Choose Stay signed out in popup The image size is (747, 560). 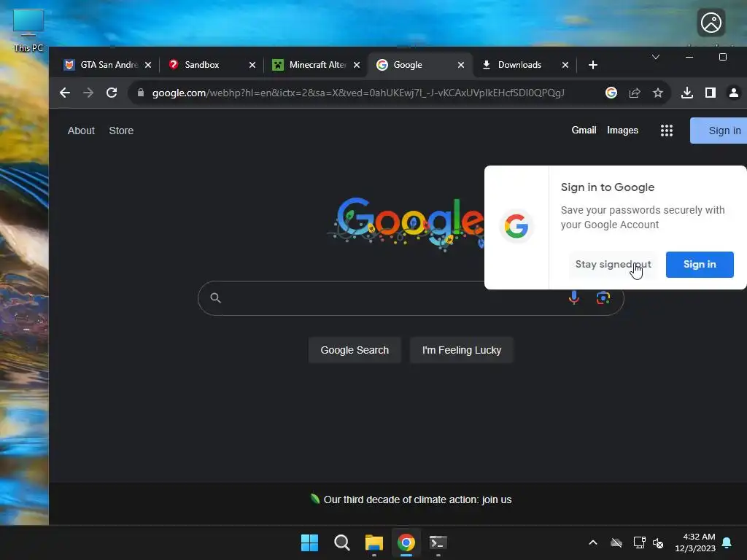click(x=613, y=264)
